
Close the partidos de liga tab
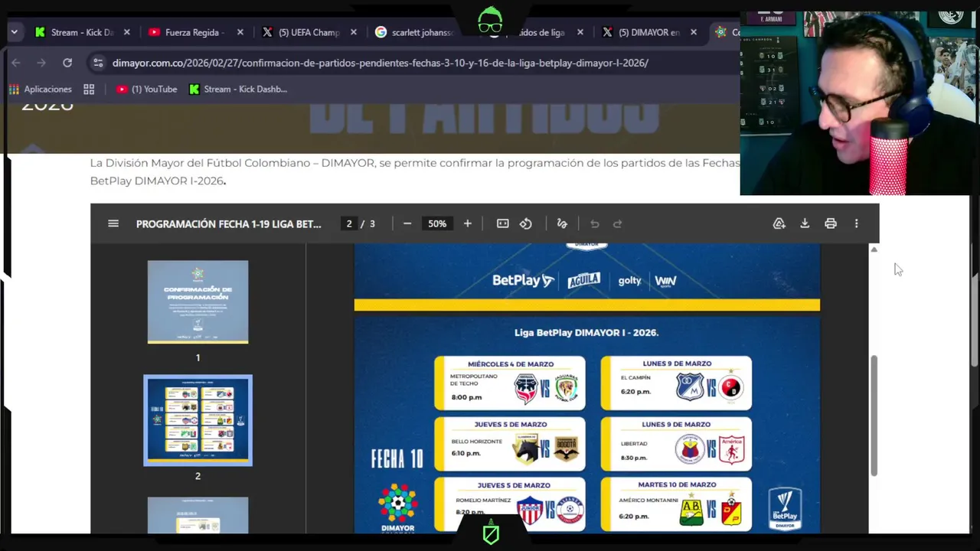click(x=580, y=32)
